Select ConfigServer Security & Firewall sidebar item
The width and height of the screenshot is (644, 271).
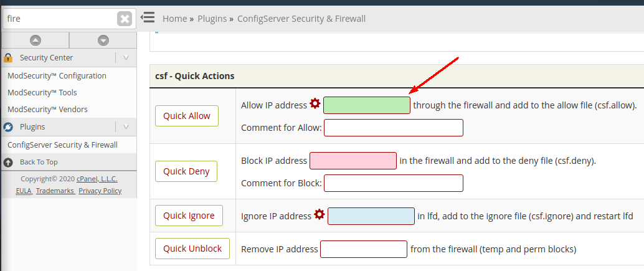tap(62, 145)
